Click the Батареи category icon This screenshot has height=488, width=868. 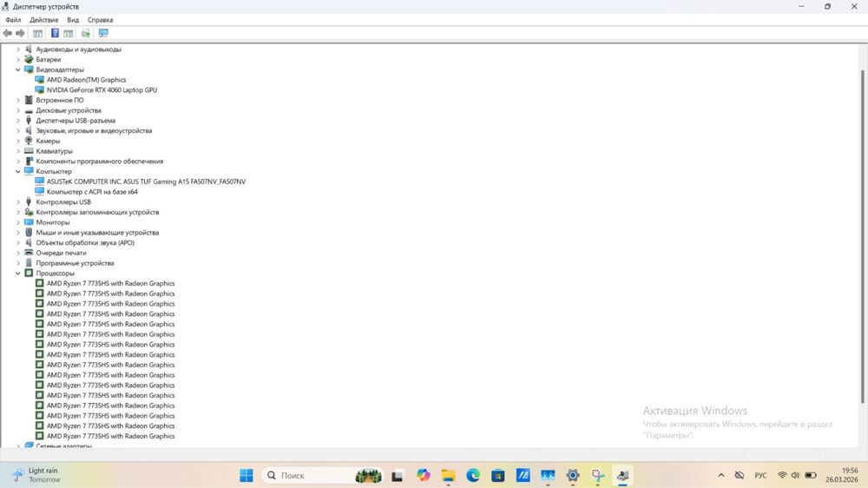(29, 59)
